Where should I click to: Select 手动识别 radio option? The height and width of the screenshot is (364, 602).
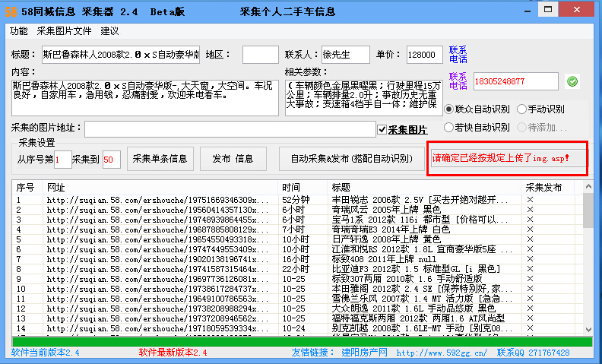click(521, 109)
